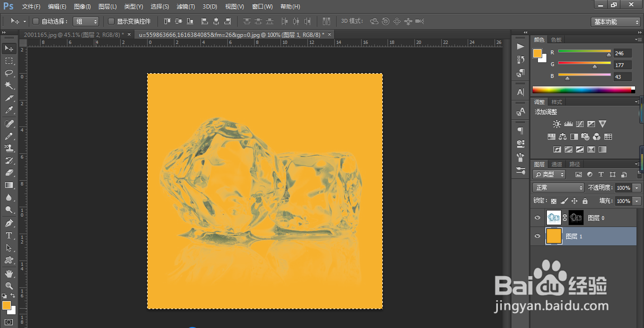Toggle lock all padlock icon

[585, 201]
